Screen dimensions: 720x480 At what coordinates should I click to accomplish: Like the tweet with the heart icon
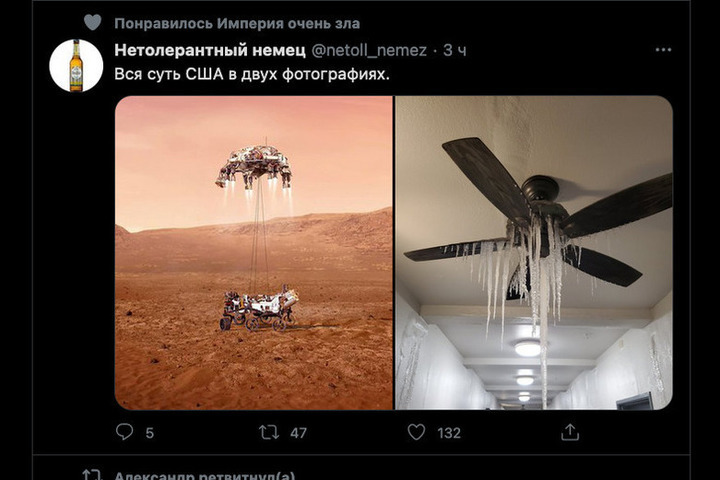pos(416,432)
